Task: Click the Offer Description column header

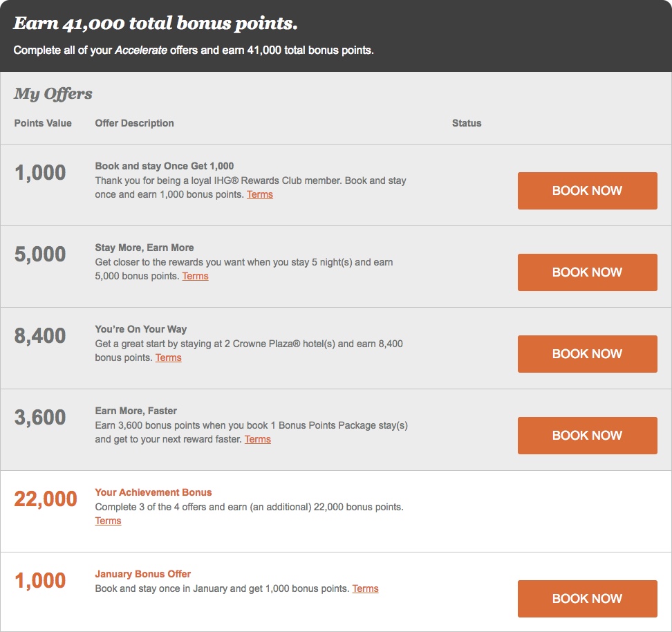Action: click(135, 123)
